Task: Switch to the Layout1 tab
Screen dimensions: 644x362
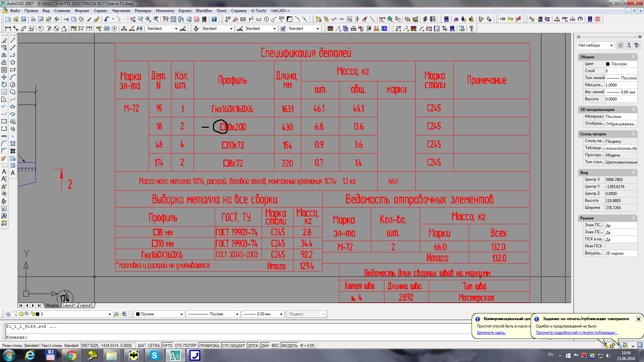Action: 69,305
